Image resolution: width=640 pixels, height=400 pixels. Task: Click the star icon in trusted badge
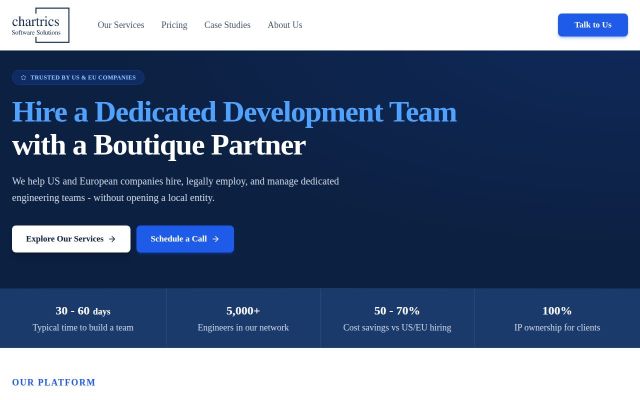23,78
